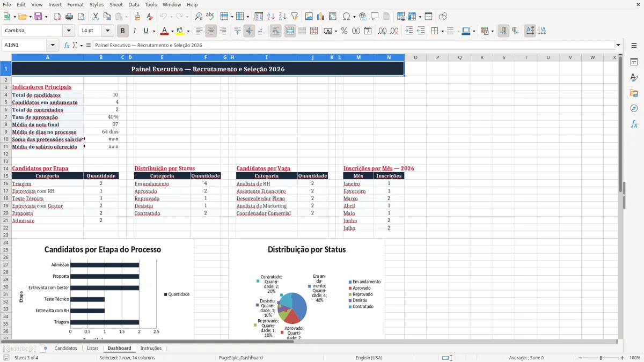
Task: Toggle Center Horizontally alignment
Action: (211, 31)
